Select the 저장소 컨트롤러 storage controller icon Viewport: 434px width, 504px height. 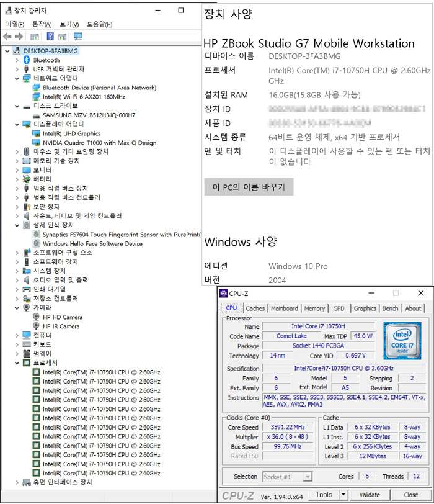point(27,299)
